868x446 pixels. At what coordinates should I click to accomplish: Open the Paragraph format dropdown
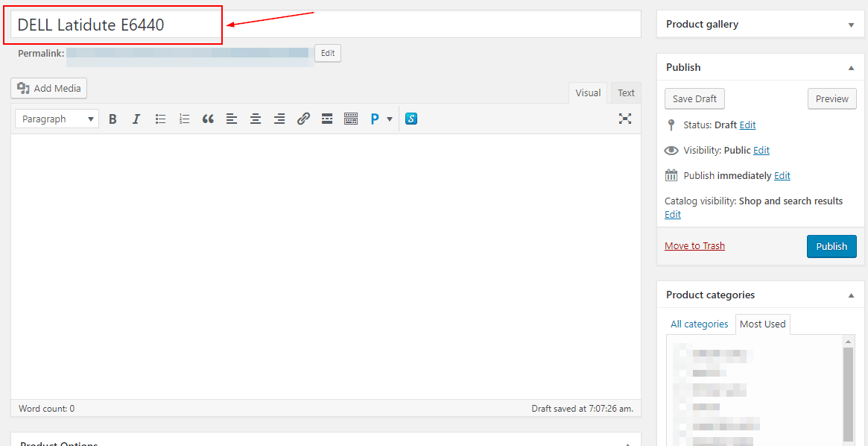(57, 119)
